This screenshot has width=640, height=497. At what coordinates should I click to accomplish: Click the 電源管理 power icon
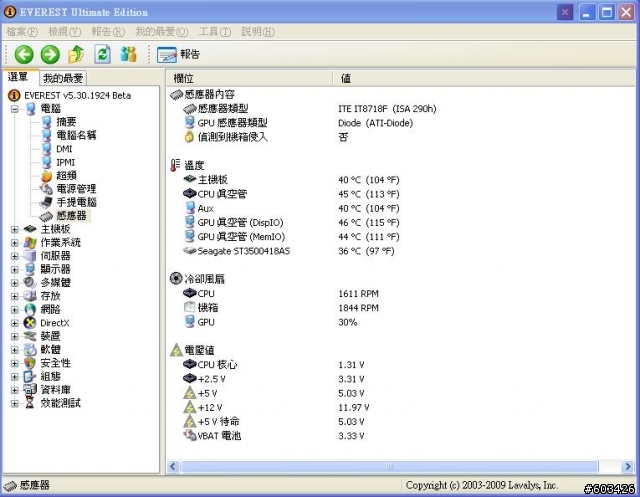coord(46,189)
